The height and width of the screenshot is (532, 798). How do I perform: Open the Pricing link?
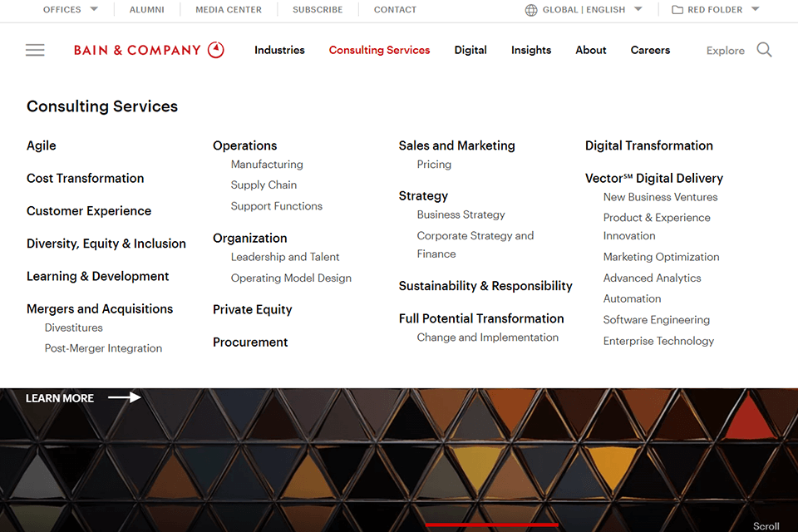coord(434,164)
